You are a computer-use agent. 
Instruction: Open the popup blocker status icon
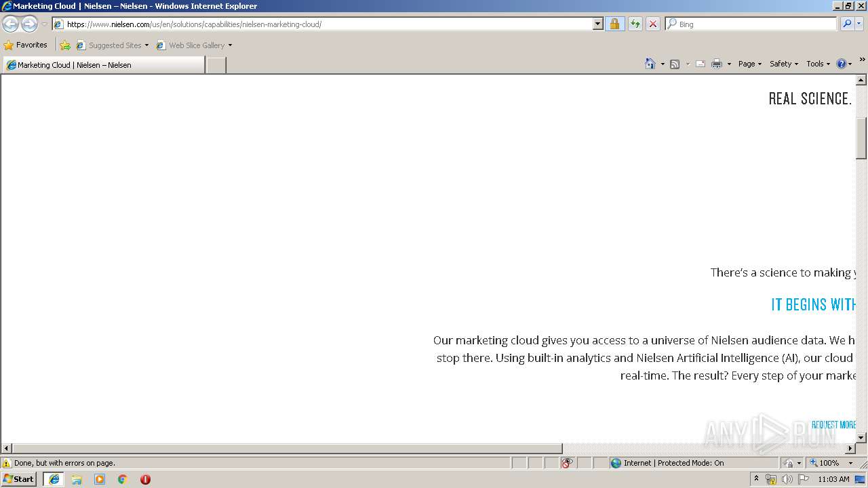click(567, 463)
